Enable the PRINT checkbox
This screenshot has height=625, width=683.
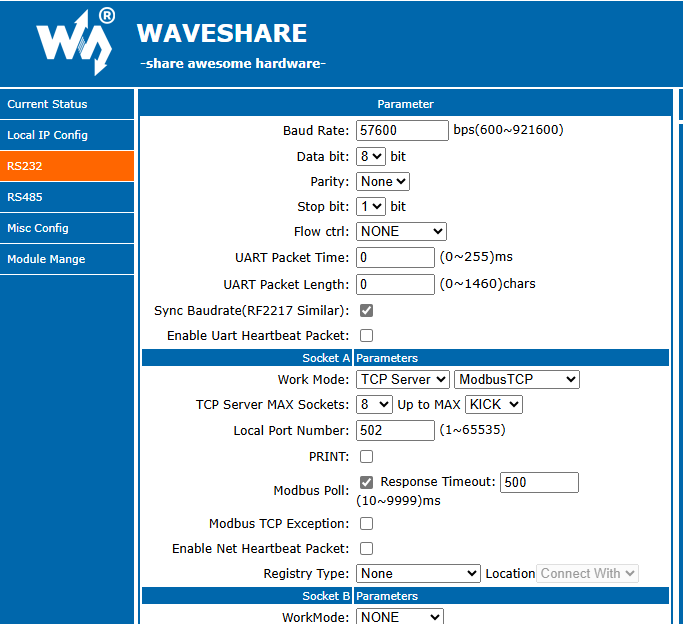(x=366, y=457)
